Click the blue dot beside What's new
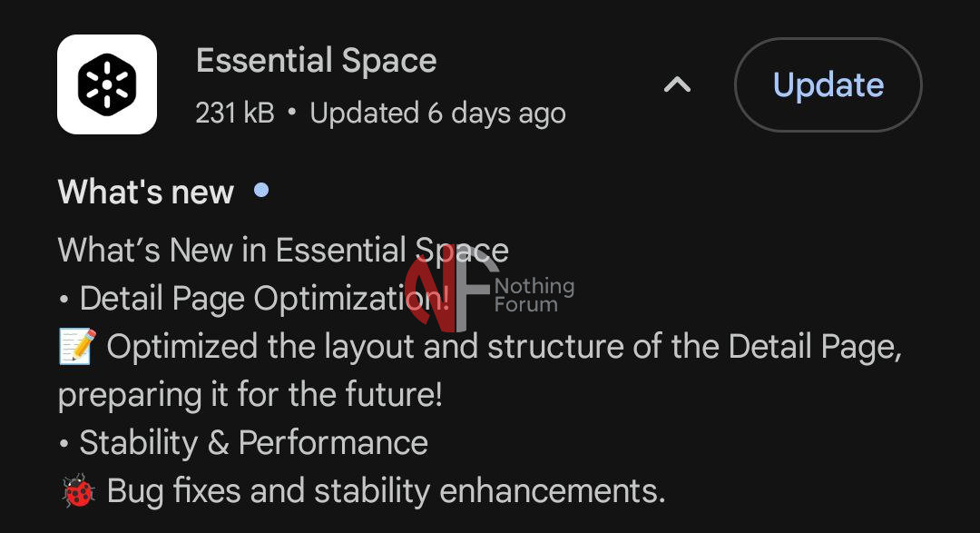The height and width of the screenshot is (533, 980). [x=261, y=190]
